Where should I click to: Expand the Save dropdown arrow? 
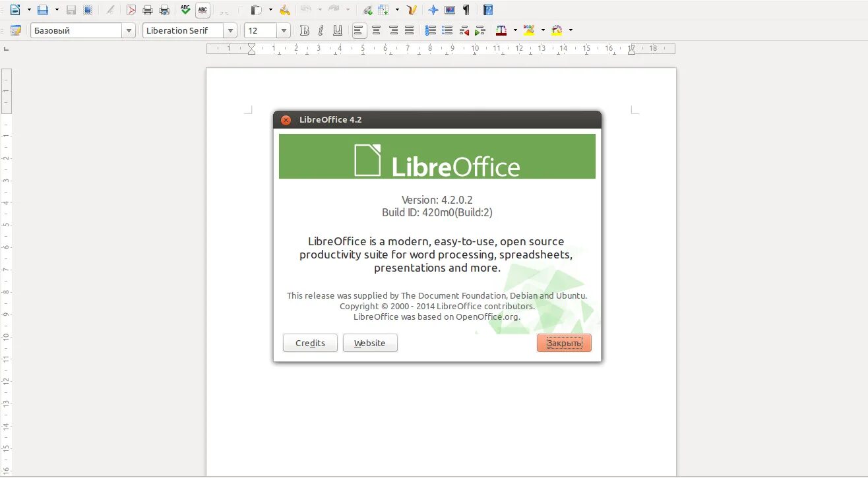tap(57, 10)
